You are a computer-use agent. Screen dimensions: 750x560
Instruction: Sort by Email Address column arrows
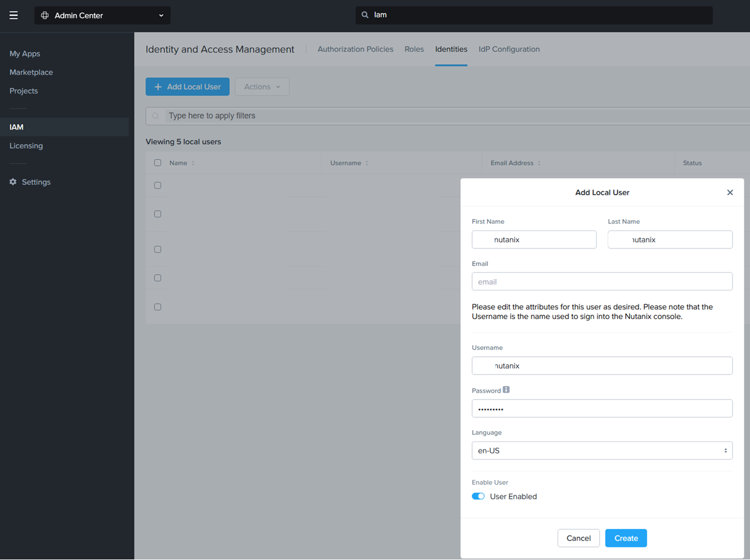point(539,163)
